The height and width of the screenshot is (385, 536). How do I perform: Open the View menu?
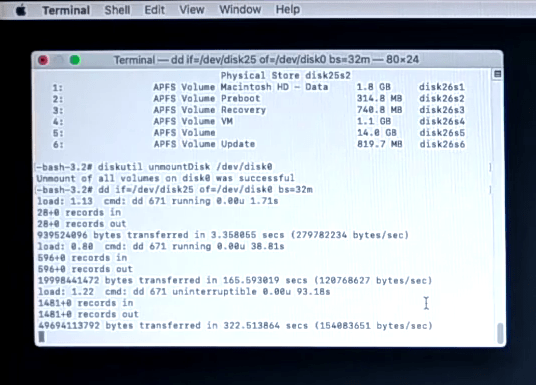click(x=192, y=10)
